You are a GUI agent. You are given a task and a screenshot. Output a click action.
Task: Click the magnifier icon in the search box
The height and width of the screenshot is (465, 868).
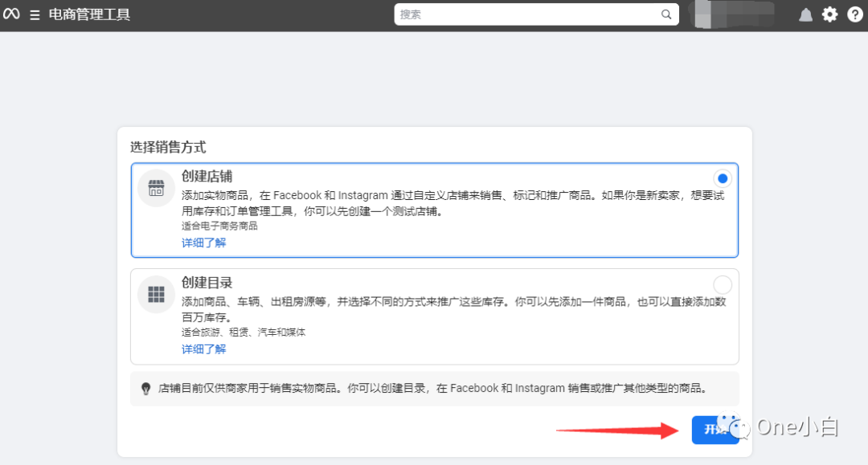pyautogui.click(x=666, y=14)
